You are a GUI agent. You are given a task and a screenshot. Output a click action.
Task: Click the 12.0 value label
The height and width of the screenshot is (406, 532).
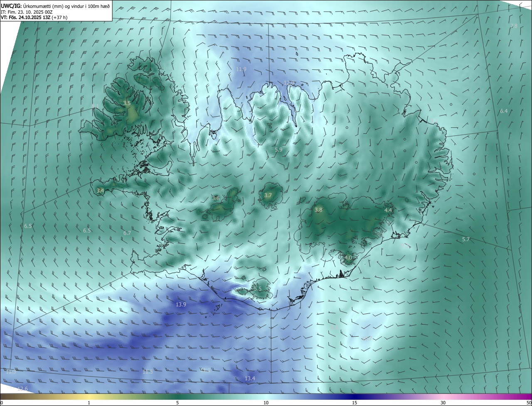click(289, 83)
